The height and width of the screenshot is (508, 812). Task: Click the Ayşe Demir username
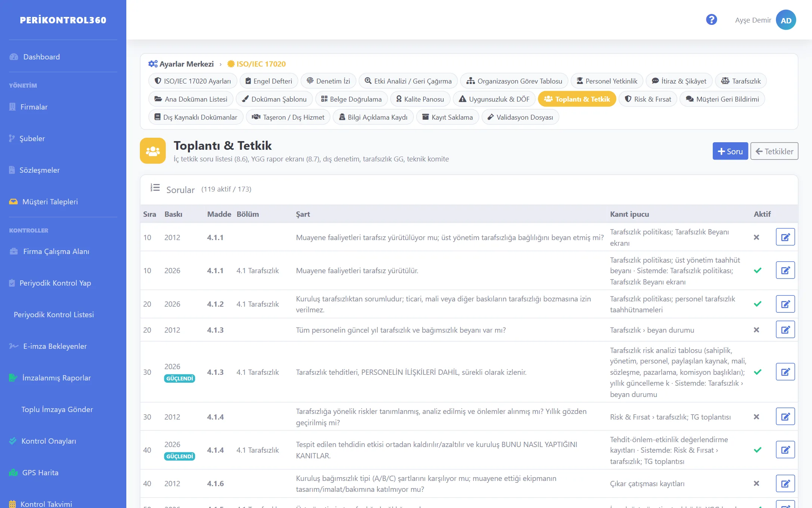(753, 20)
